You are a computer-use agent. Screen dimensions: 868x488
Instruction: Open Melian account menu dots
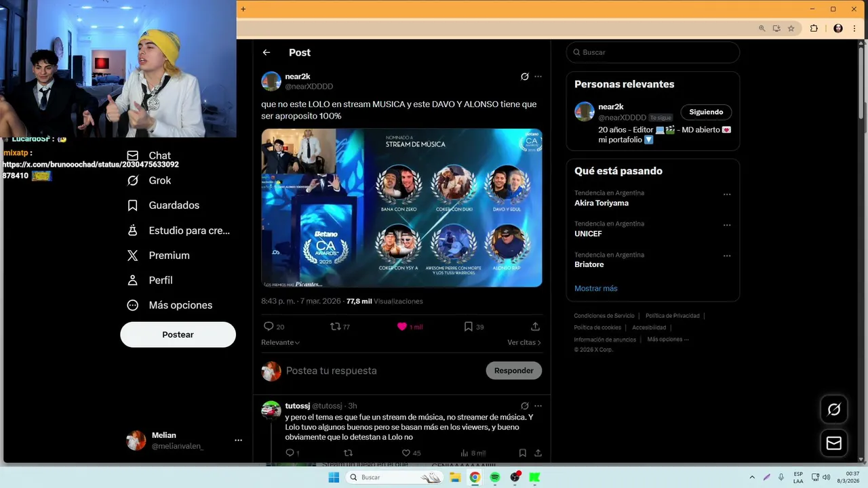[x=238, y=441]
